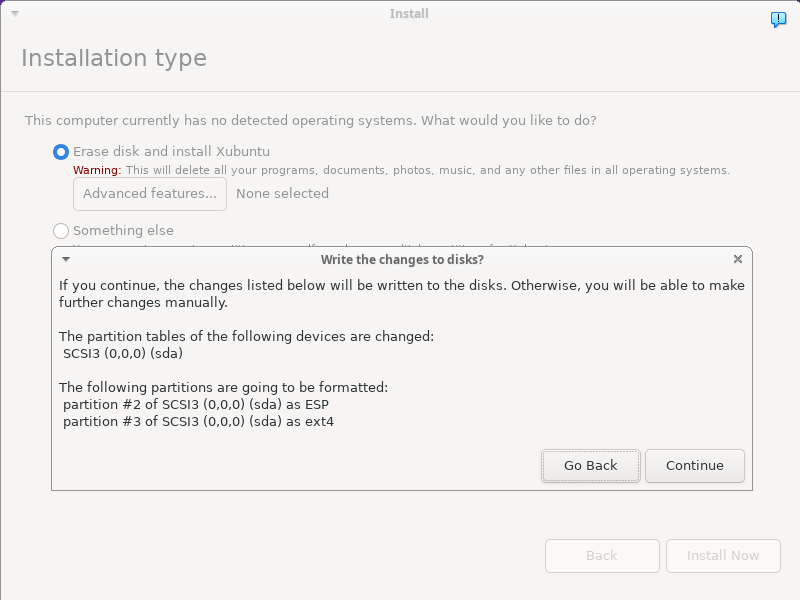
Task: Click the Install window title
Action: 409,14
